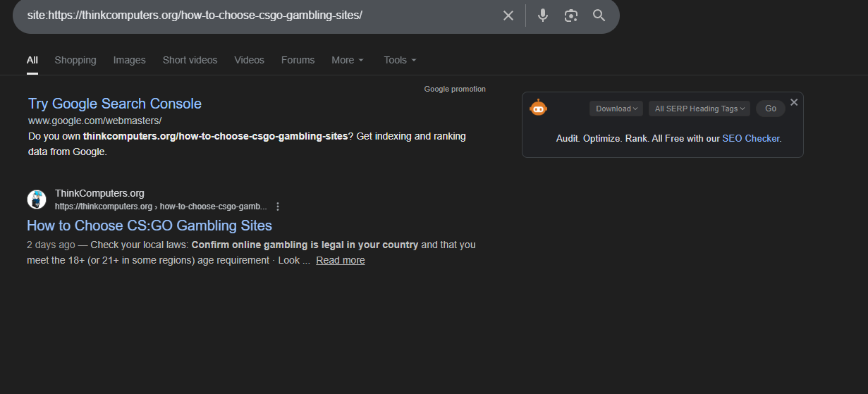
Task: Click the ThinkComputers.org site favicon
Action: pos(37,199)
